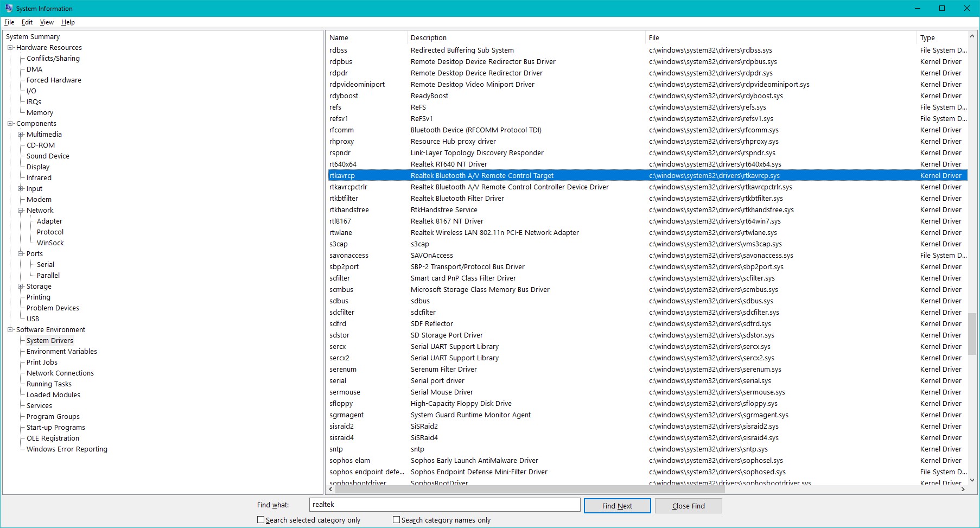Select the sgrmagent driver row
Viewport: 980px width, 528px height.
647,415
